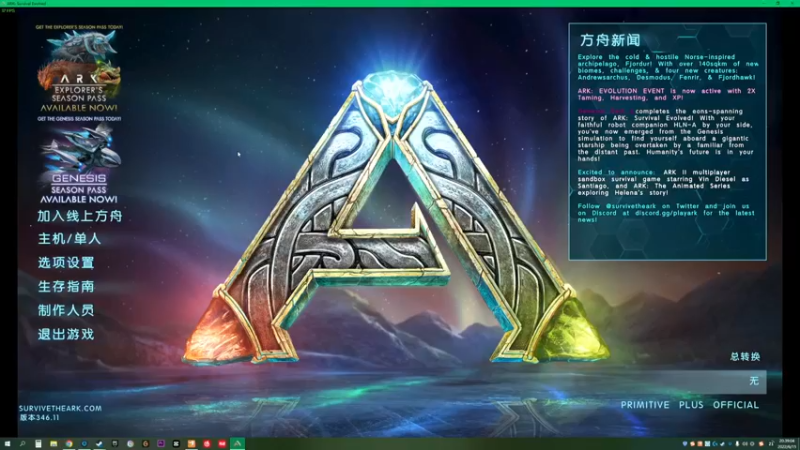Viewport: 800px width, 450px height.
Task: Choose 主机/单人 host or single player
Action: pyautogui.click(x=69, y=239)
